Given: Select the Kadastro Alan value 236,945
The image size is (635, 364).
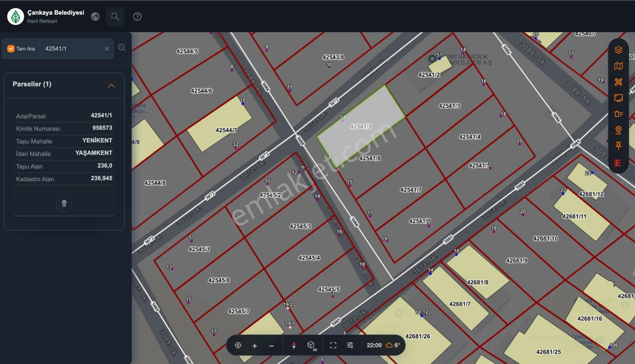Looking at the screenshot, I should (x=102, y=178).
